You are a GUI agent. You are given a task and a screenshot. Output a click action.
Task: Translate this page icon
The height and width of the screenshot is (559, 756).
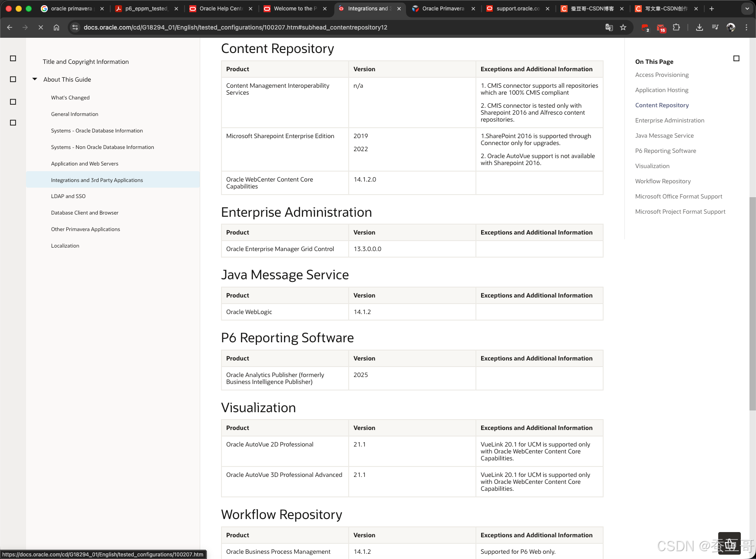609,27
